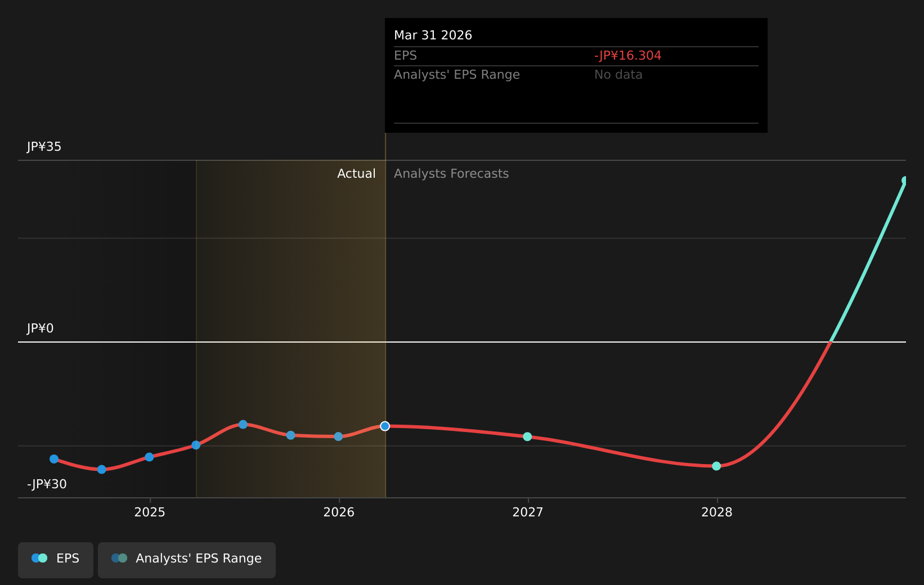Click the lowest EPS point in late 2024
This screenshot has height=585, width=924.
(x=102, y=469)
